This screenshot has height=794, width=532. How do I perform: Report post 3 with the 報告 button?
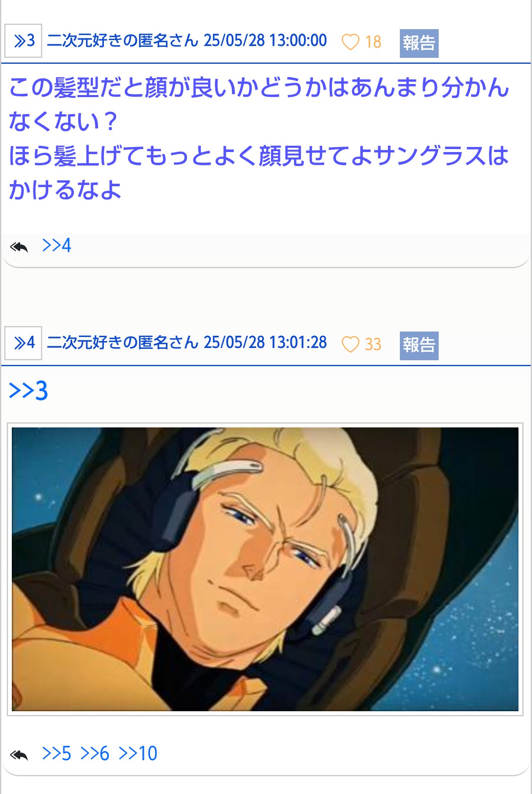click(x=419, y=43)
